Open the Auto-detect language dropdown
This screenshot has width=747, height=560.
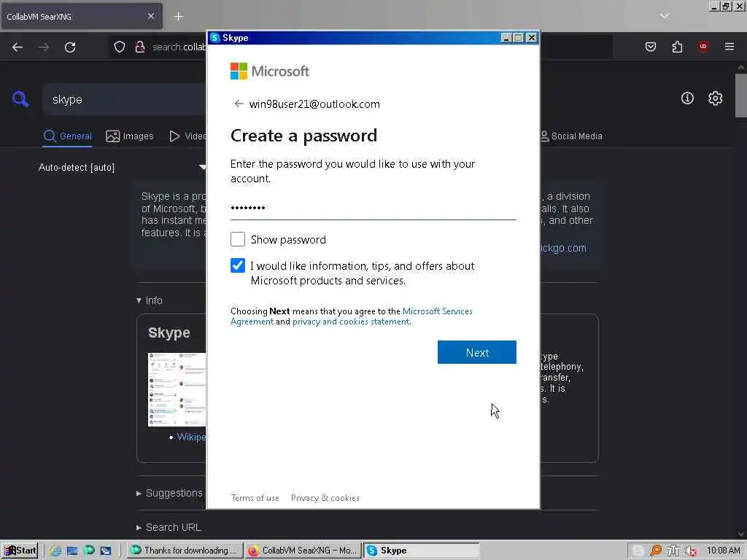point(122,167)
